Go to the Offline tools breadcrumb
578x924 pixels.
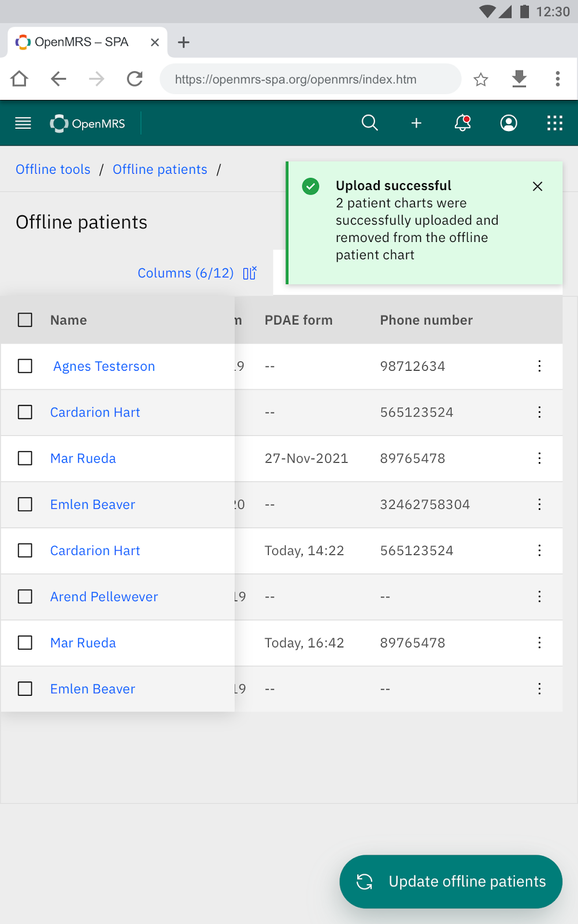(53, 169)
